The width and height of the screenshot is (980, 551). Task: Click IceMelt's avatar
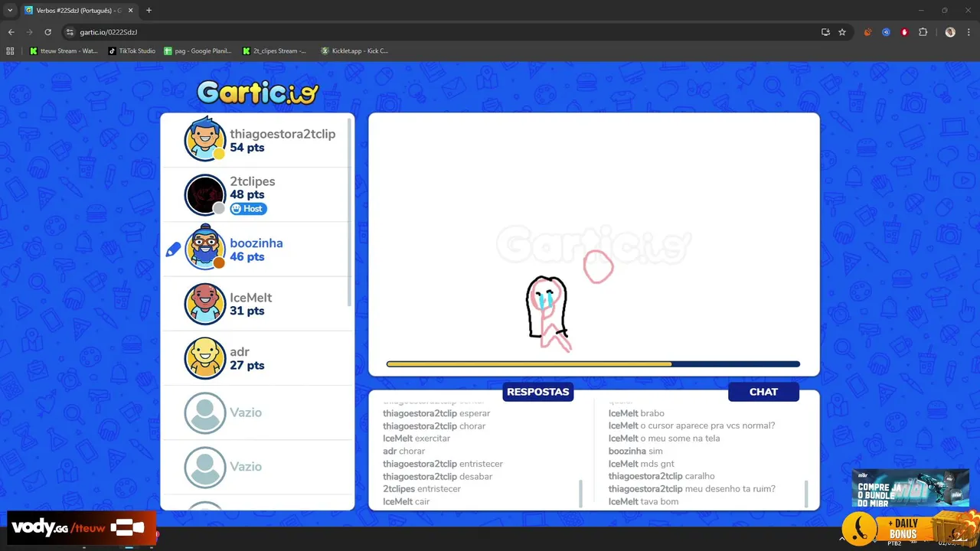click(204, 304)
